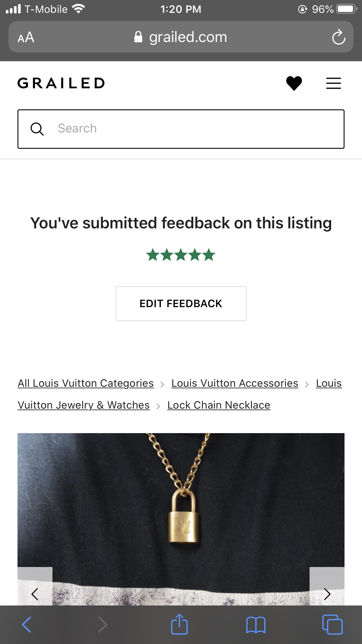Tap inside the Search input field

[x=146, y=128]
